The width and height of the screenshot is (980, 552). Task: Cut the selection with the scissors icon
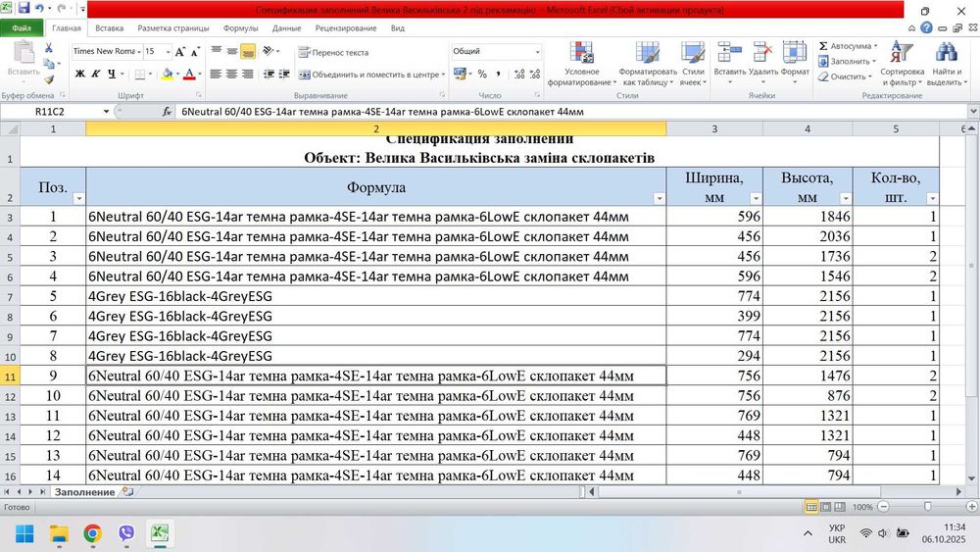49,48
